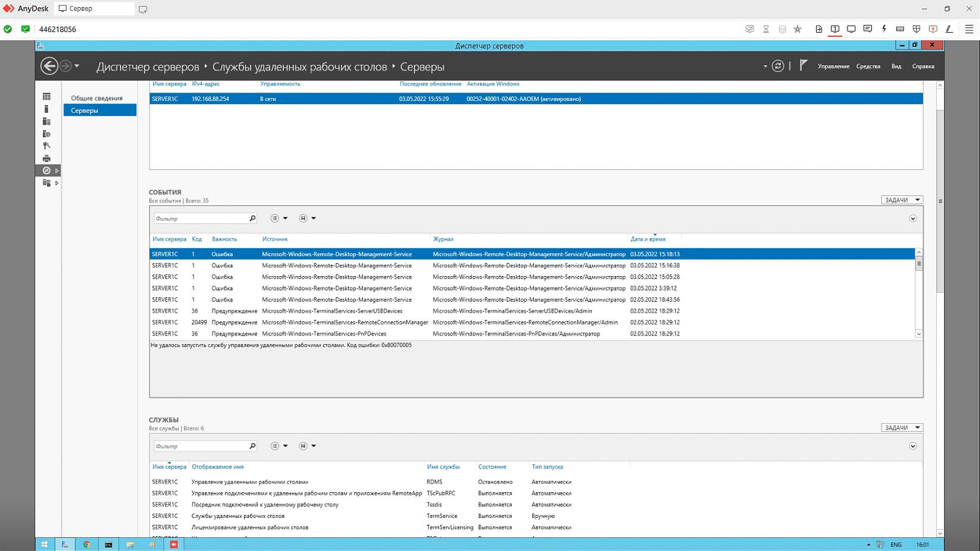Open AnyDesk keyboard settings icon

pyautogui.click(x=900, y=29)
